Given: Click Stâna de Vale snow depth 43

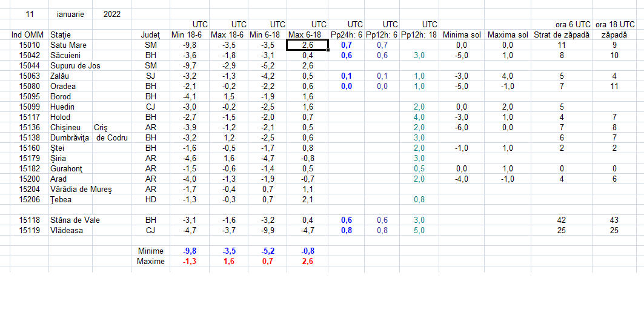Looking at the screenshot, I should 614,220.
